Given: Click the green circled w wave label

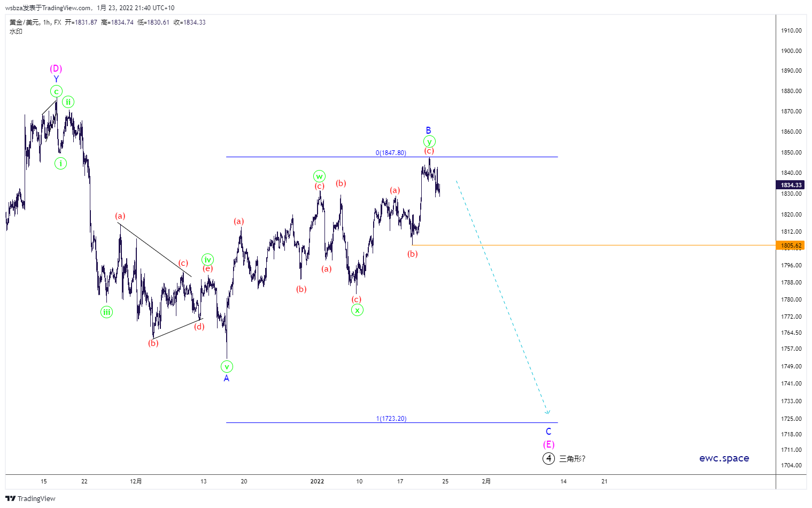Looking at the screenshot, I should pos(319,176).
